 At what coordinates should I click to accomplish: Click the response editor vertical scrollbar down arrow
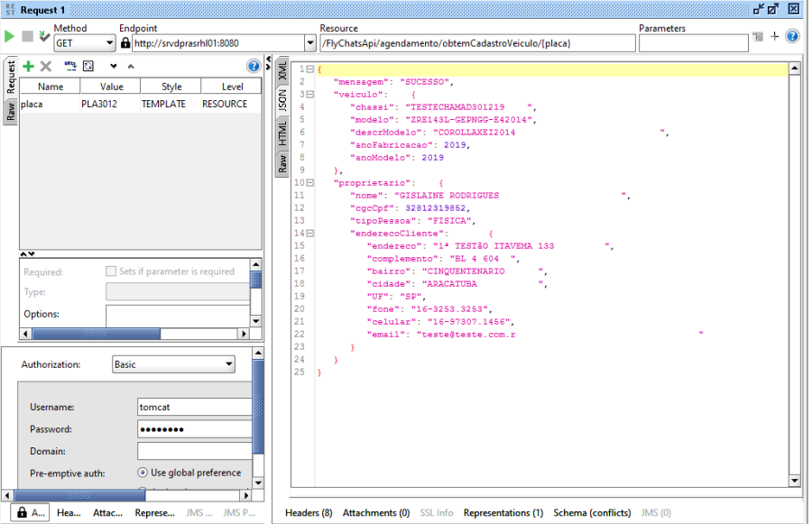tap(795, 481)
